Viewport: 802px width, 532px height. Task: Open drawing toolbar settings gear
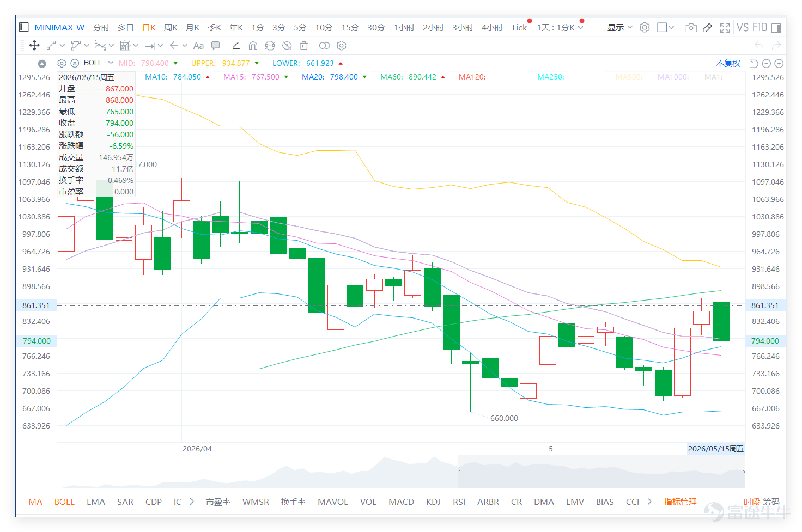click(x=342, y=46)
